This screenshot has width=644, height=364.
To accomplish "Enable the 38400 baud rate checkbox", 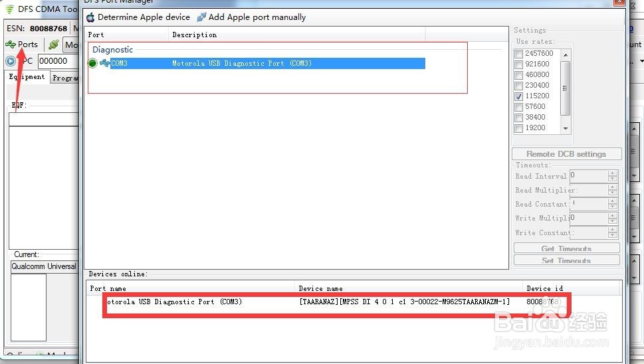I will (519, 118).
